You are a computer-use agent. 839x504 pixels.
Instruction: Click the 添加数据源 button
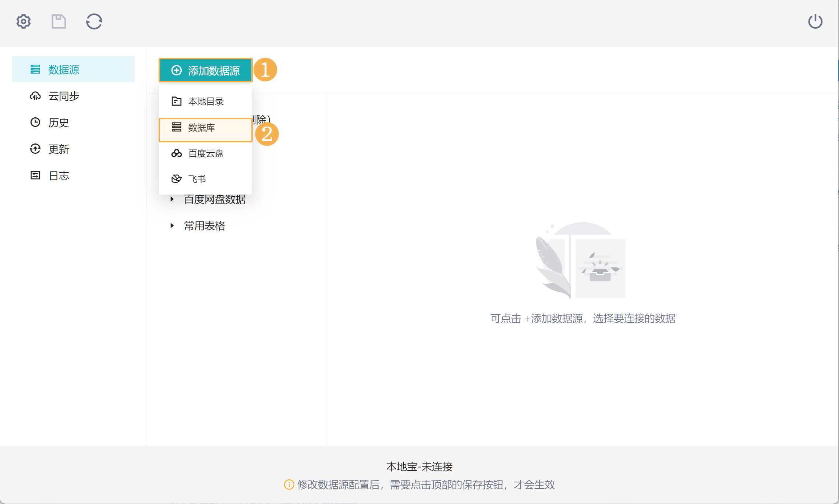click(x=205, y=70)
